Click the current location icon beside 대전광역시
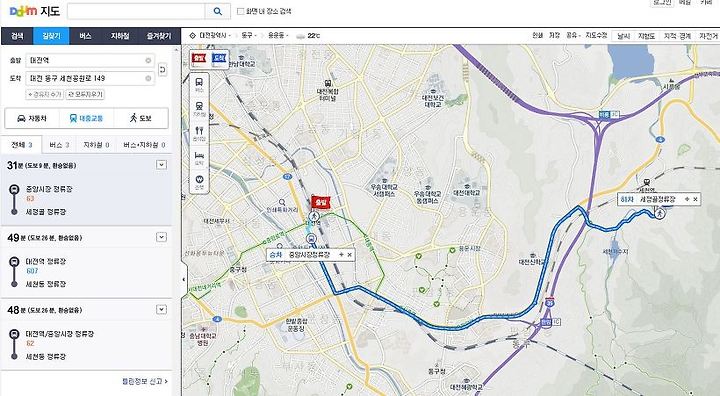The height and width of the screenshot is (396, 720). coord(192,35)
